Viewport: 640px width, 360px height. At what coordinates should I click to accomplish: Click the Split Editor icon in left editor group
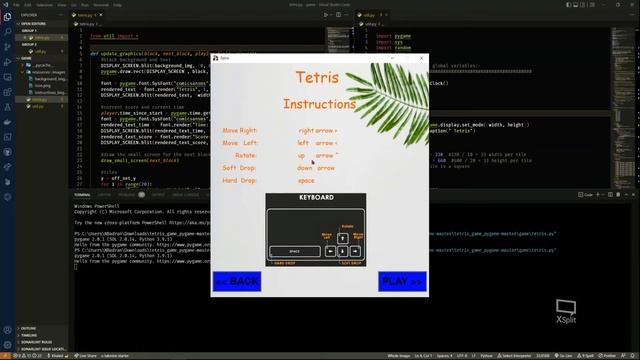tap(338, 15)
